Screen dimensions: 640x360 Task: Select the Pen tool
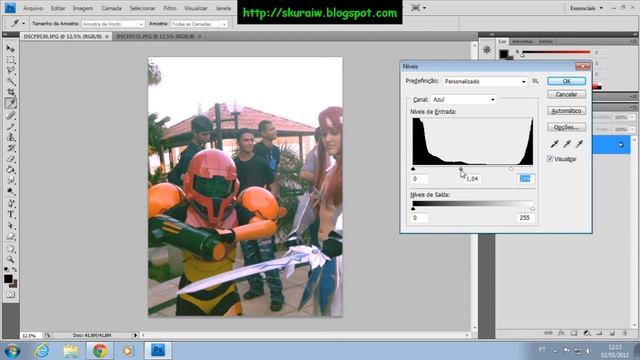pos(11,203)
